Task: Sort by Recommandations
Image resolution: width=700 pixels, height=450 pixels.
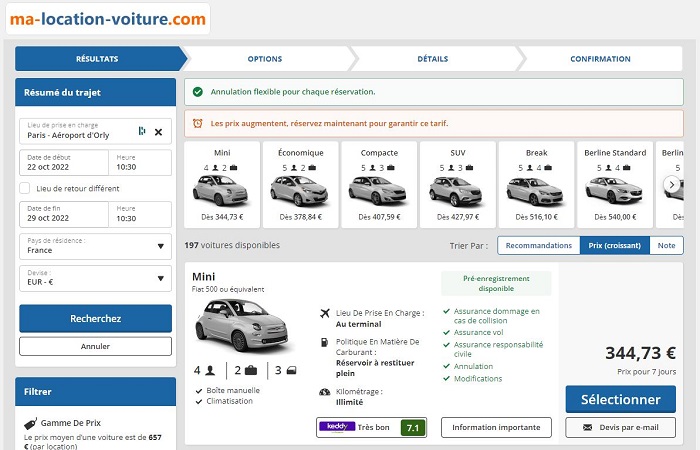Action: pyautogui.click(x=538, y=245)
